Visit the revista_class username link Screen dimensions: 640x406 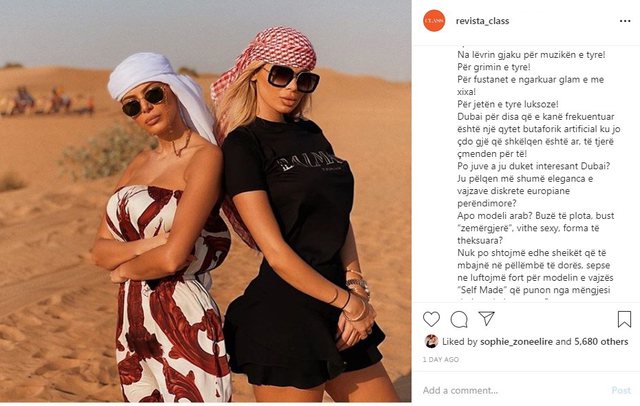482,21
